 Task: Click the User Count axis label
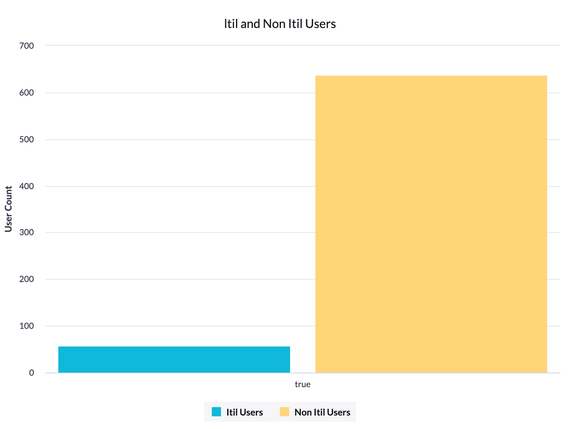click(x=8, y=209)
